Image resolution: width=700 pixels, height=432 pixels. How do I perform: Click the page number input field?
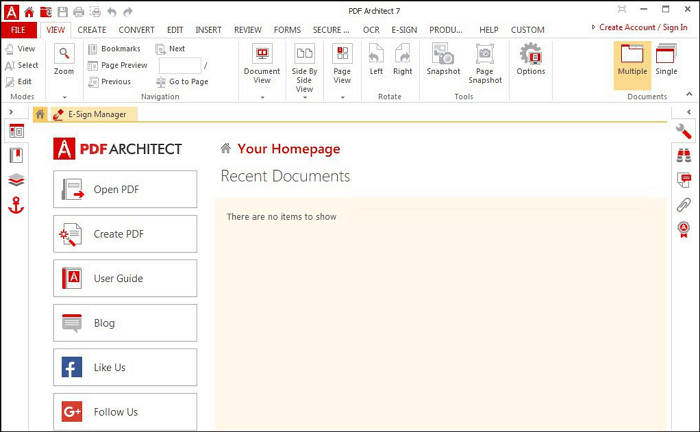[x=180, y=65]
